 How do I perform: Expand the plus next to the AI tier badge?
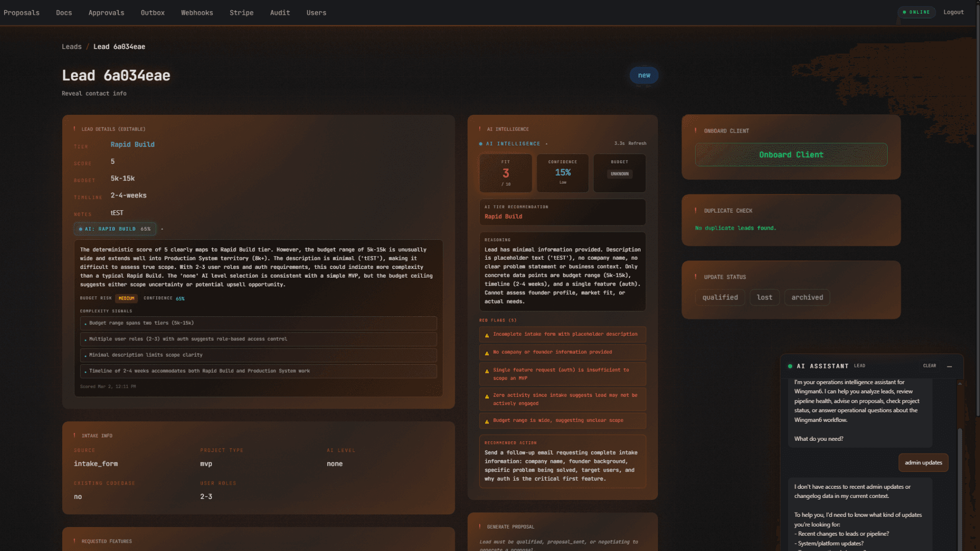tap(162, 229)
